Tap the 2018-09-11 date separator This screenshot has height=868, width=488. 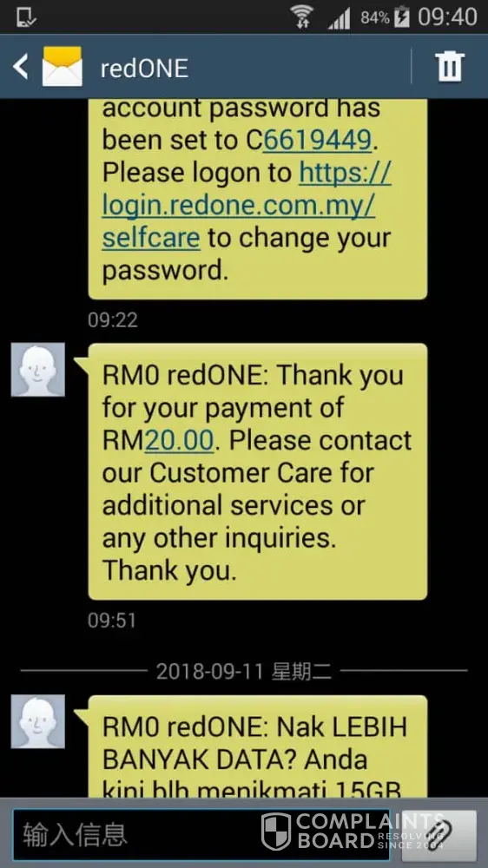point(244,671)
